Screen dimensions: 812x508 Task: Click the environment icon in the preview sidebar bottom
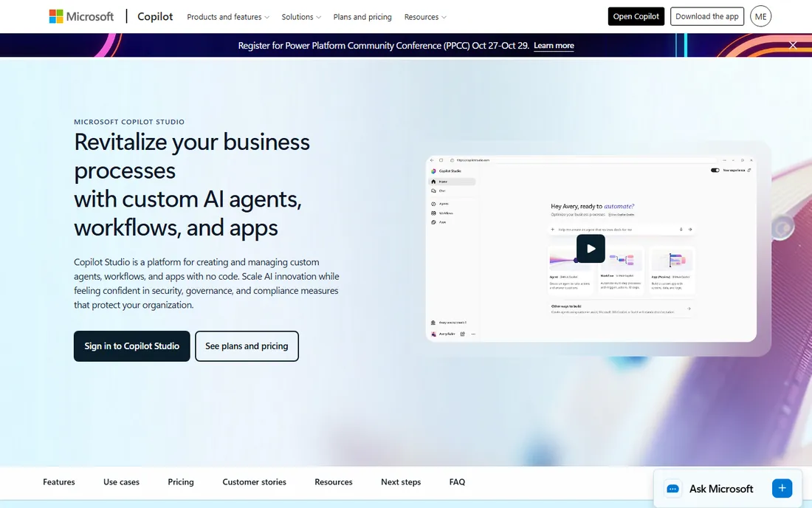(x=433, y=323)
